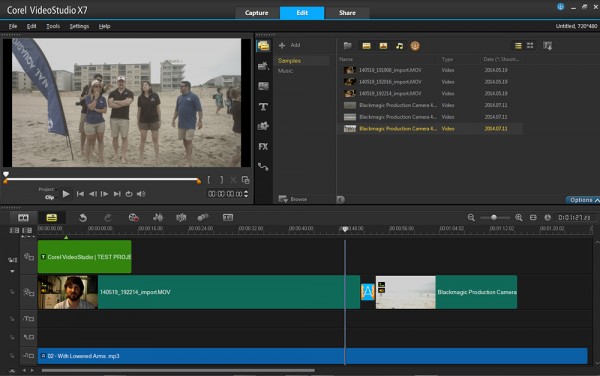
Task: Click the preview scrubber playhead
Action: pyautogui.click(x=6, y=174)
